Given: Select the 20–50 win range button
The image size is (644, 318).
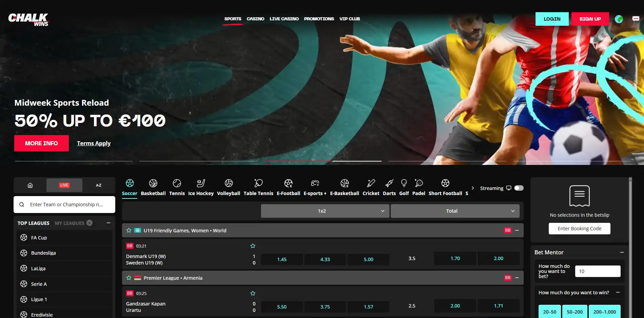Looking at the screenshot, I should (x=550, y=312).
